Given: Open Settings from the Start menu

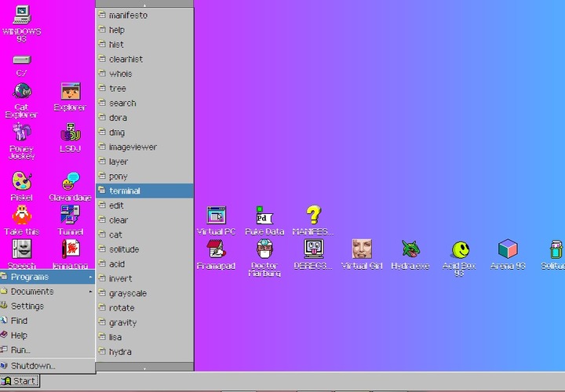Looking at the screenshot, I should pos(48,306).
